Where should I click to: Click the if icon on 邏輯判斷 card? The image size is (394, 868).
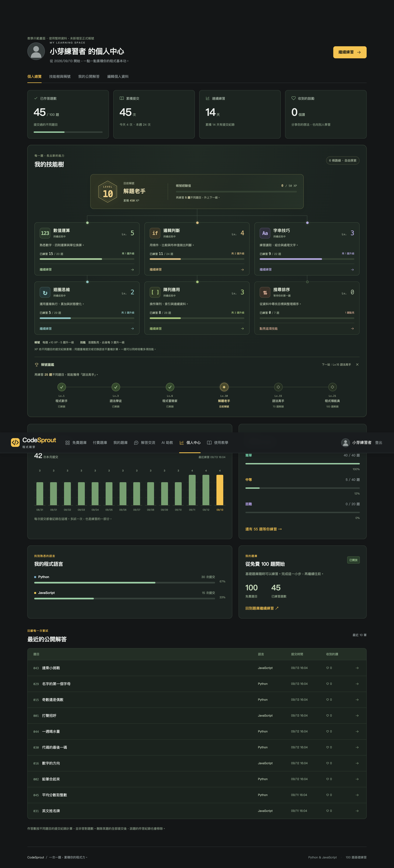[x=155, y=233]
